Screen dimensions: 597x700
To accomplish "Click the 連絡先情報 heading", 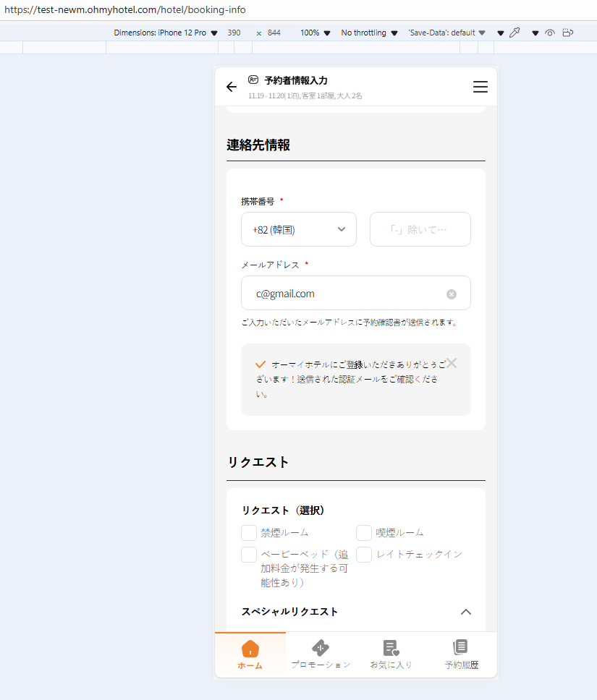I will point(258,145).
